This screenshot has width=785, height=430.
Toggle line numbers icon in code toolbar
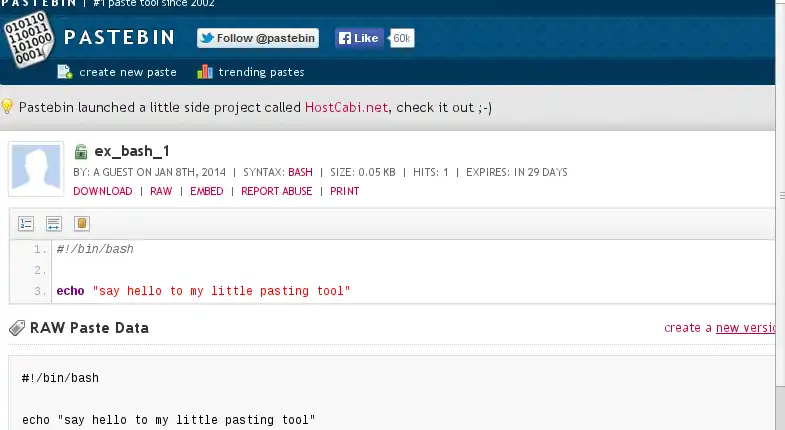pyautogui.click(x=26, y=223)
